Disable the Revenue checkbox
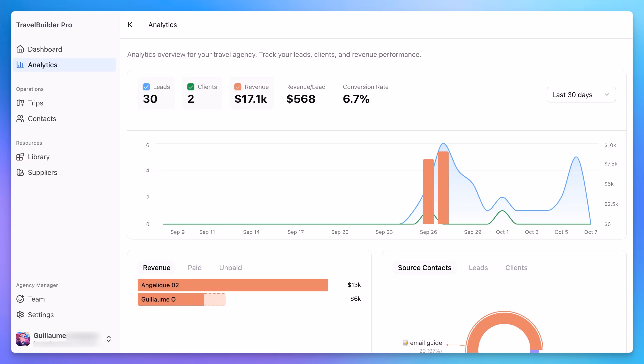Image resolution: width=644 pixels, height=364 pixels. tap(238, 87)
